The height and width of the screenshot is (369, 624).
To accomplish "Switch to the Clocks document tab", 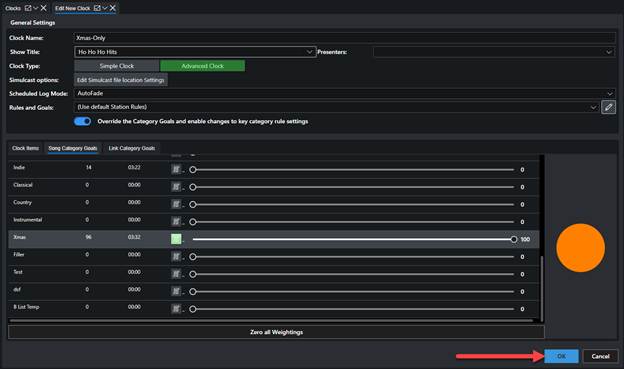I will click(13, 8).
